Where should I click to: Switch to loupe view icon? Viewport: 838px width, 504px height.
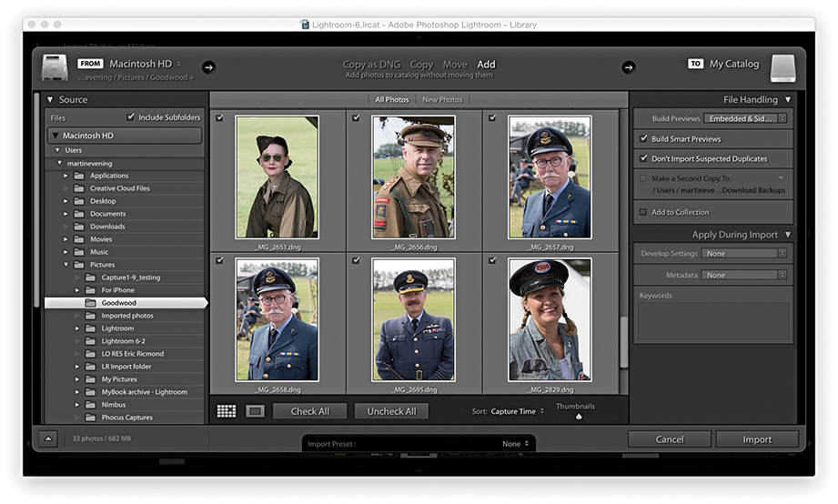point(255,411)
